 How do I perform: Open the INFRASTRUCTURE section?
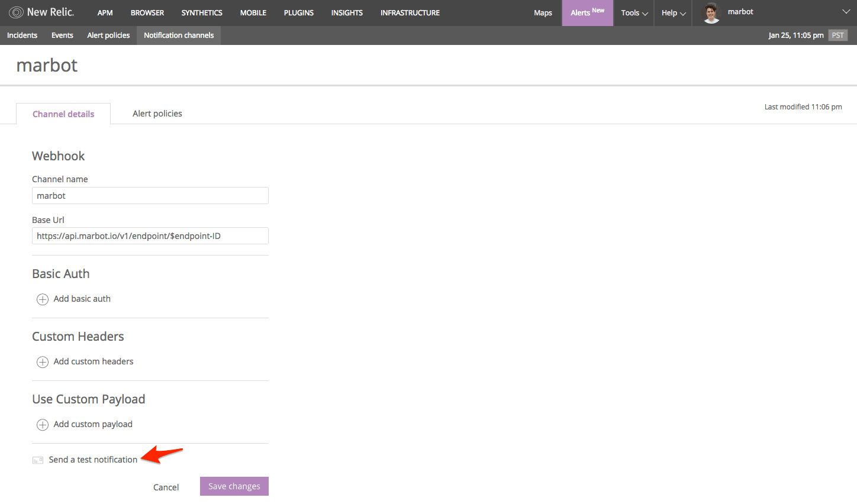pyautogui.click(x=410, y=12)
